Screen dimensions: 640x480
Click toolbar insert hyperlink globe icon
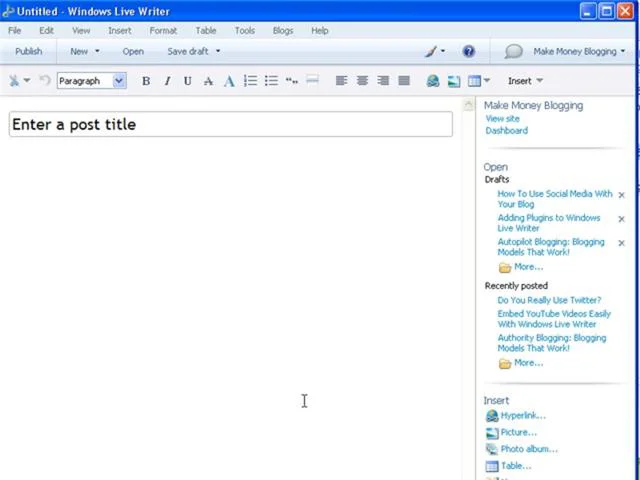[433, 81]
